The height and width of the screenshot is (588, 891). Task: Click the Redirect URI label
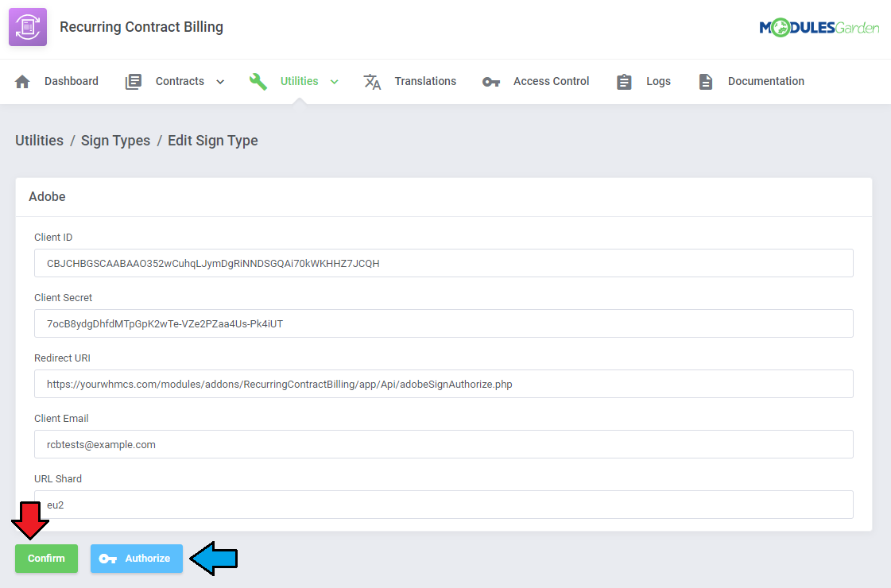[63, 358]
